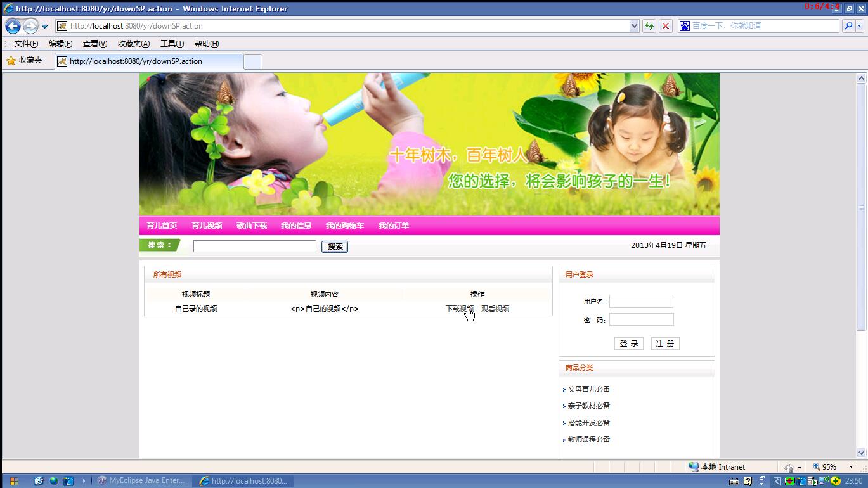Go to 育儿视频 in pink nav bar

click(207, 226)
